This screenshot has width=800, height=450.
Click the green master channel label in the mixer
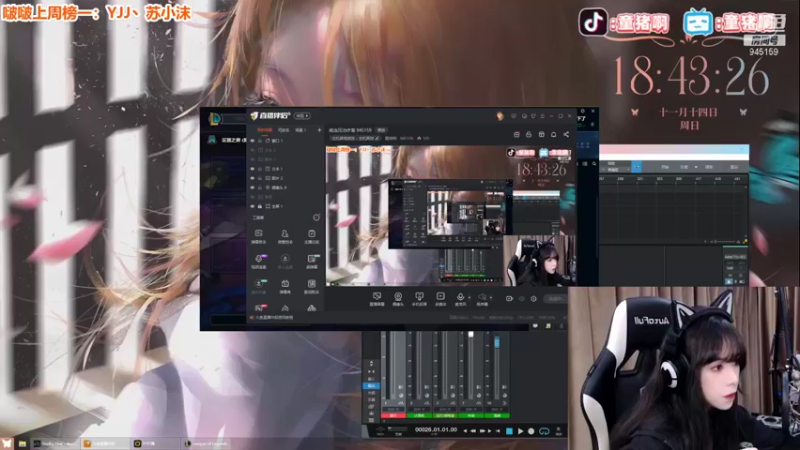(x=497, y=415)
